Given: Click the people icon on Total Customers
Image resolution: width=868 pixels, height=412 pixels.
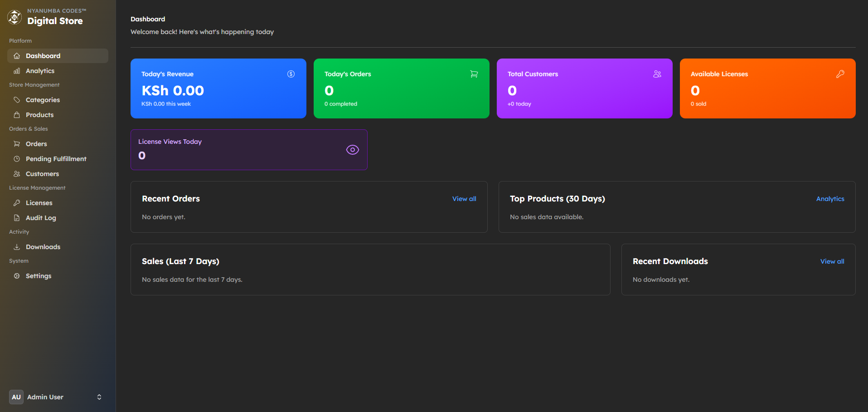Looking at the screenshot, I should tap(657, 74).
